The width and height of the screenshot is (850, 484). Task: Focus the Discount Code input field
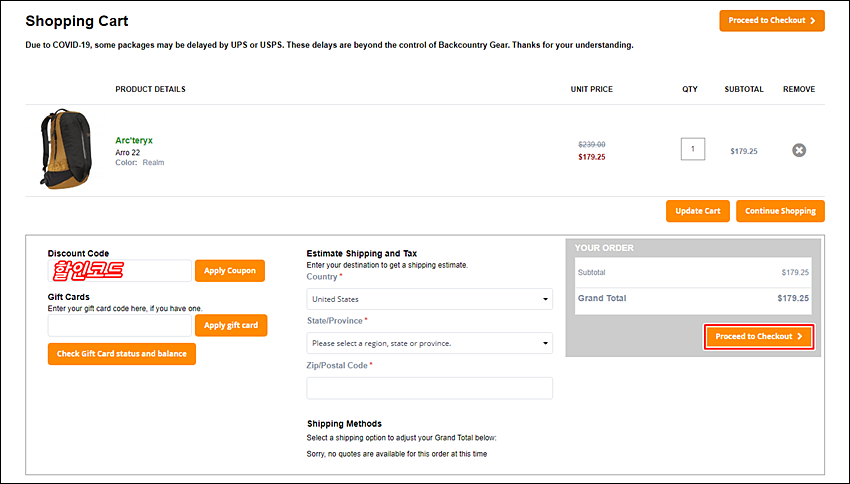pyautogui.click(x=119, y=270)
